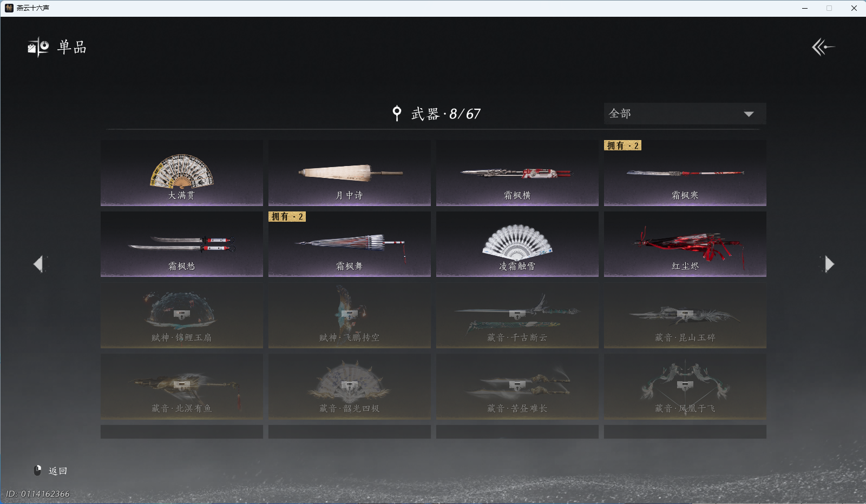Image resolution: width=866 pixels, height=504 pixels.
Task: Expand the filter with the dropdown triangle
Action: 749,114
